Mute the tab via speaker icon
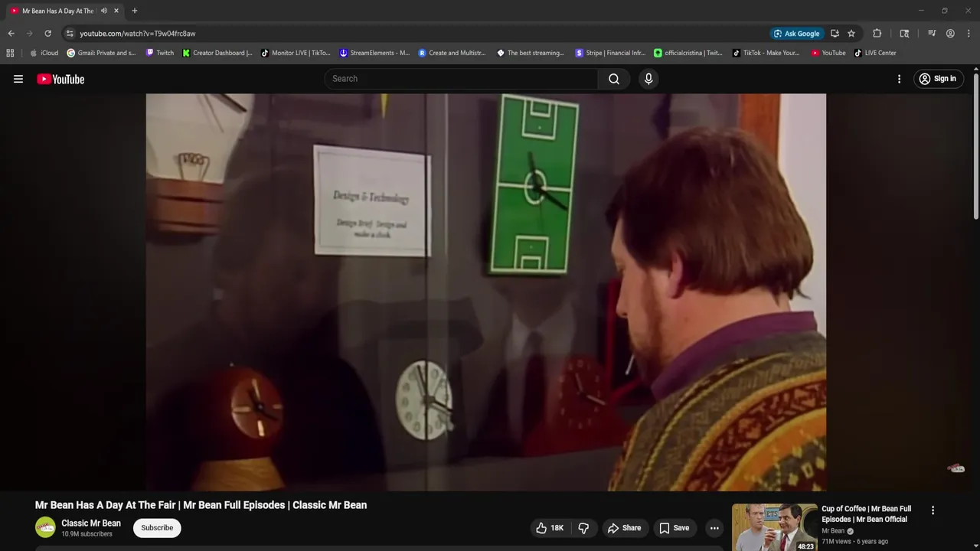 click(103, 11)
